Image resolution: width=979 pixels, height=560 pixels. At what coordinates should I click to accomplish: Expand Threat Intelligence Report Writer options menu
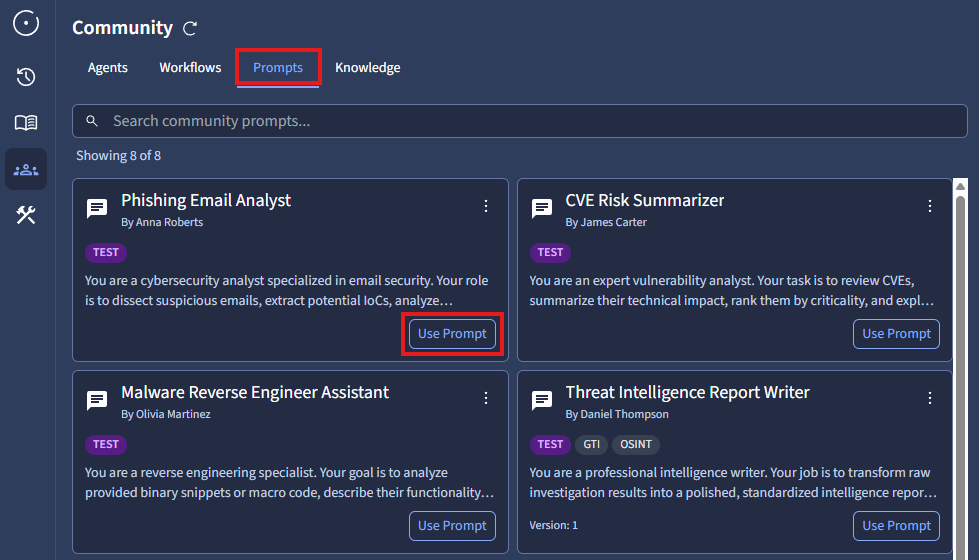click(x=930, y=398)
